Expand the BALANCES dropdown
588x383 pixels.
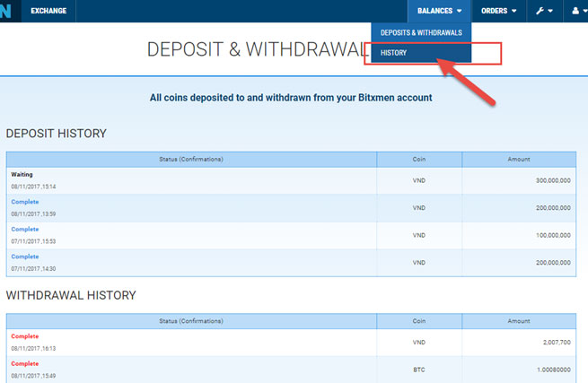tap(439, 11)
